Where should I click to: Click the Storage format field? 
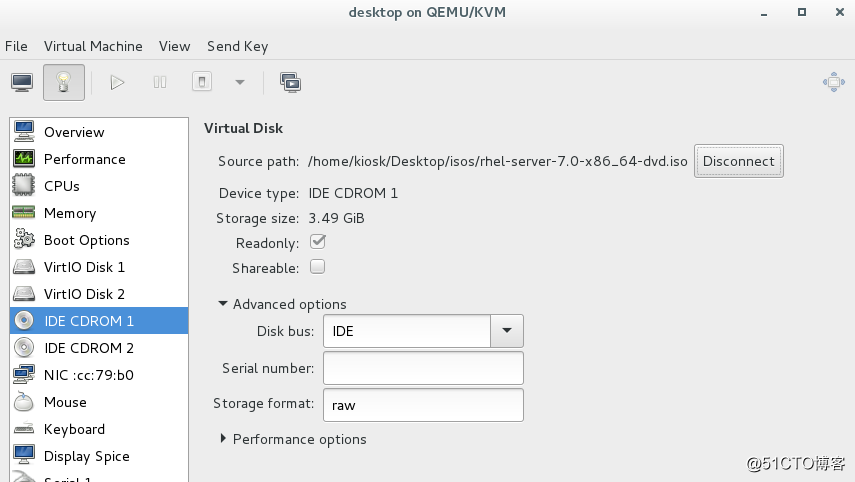(x=423, y=405)
